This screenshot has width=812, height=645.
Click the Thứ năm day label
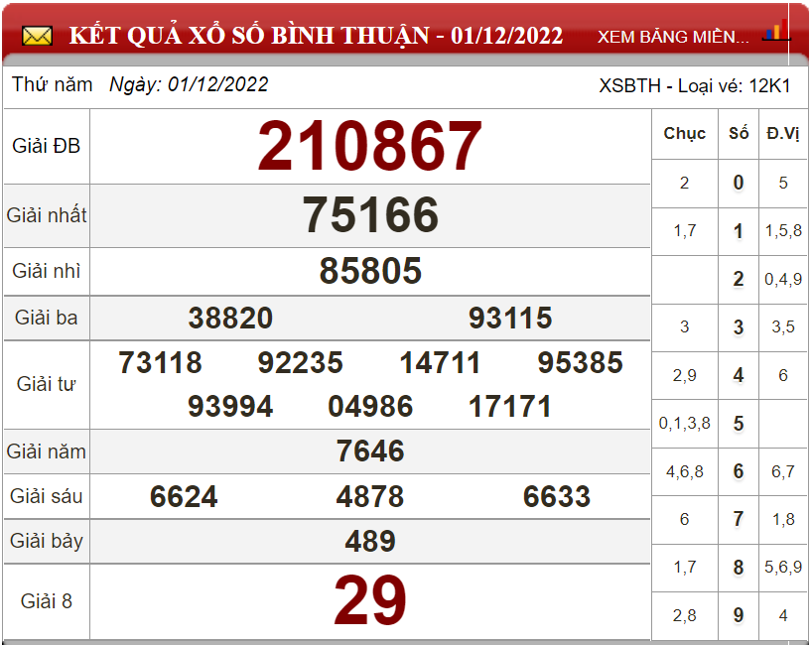click(x=52, y=84)
